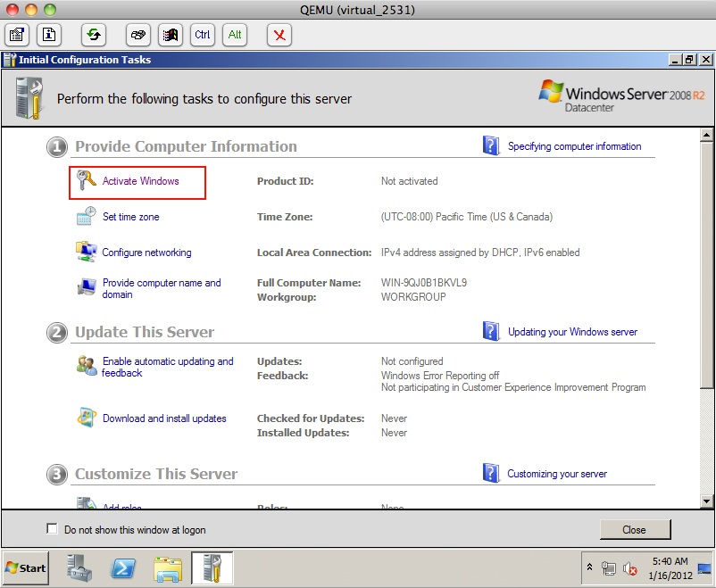Click the vertical scrollbar thumb

coord(706,265)
